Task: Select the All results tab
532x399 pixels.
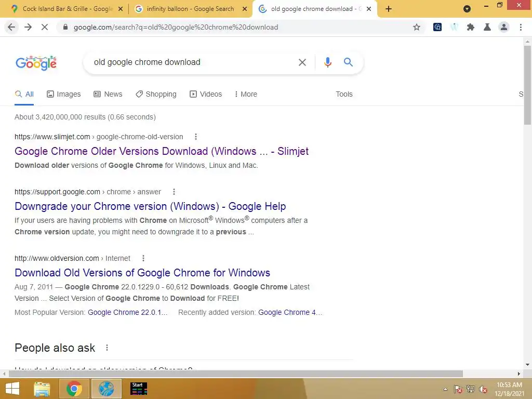Action: point(24,95)
